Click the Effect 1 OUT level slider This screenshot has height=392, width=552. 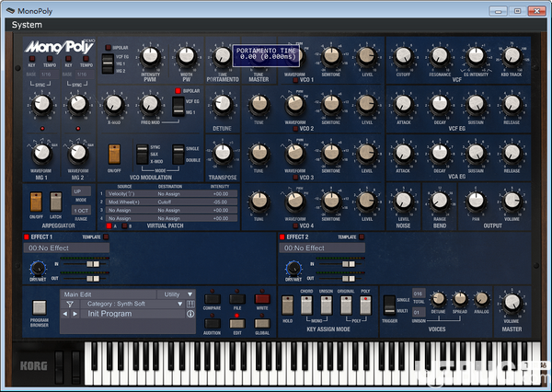point(93,279)
